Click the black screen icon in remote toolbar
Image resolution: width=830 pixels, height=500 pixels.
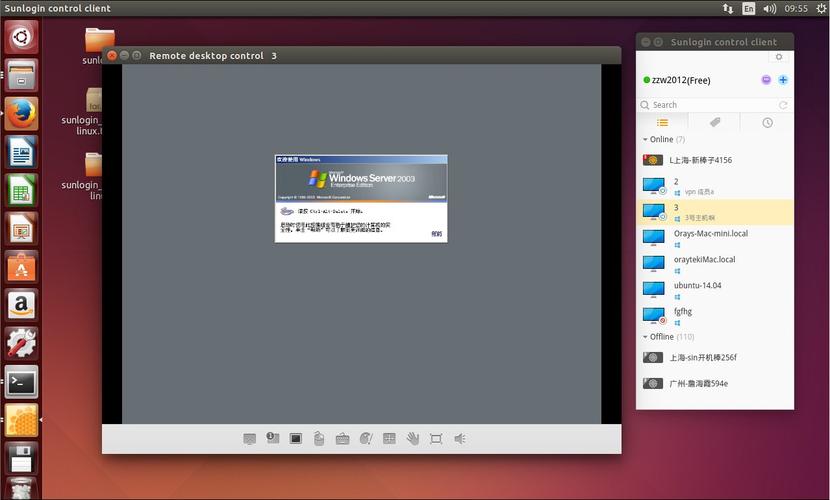click(296, 439)
